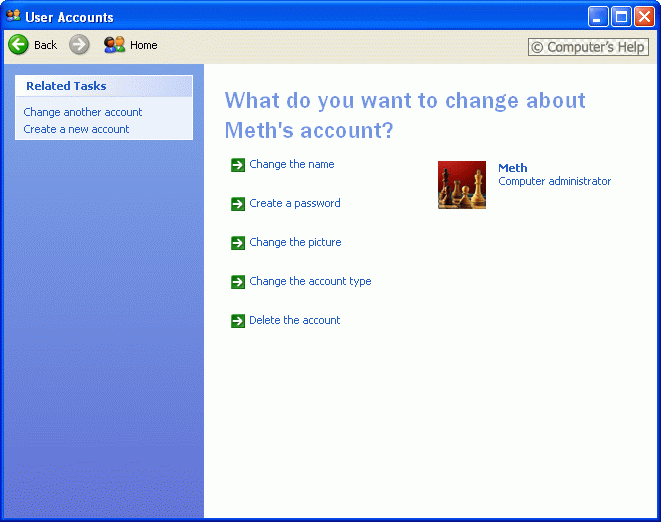Choose Change another account in Related Tasks
The height and width of the screenshot is (522, 661).
click(83, 112)
